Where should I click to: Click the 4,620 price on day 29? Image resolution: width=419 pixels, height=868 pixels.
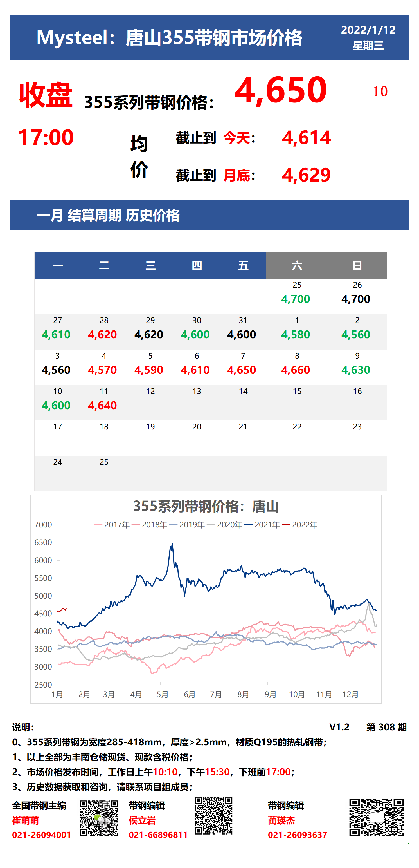click(x=149, y=335)
